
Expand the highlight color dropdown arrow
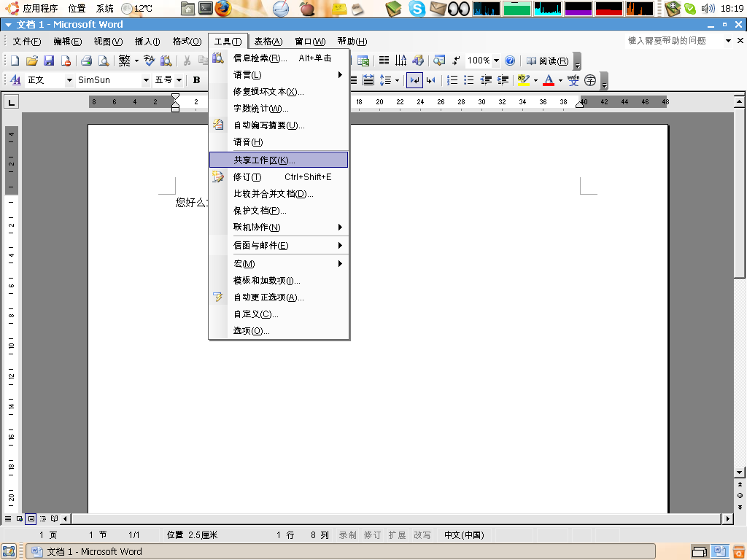tap(535, 80)
